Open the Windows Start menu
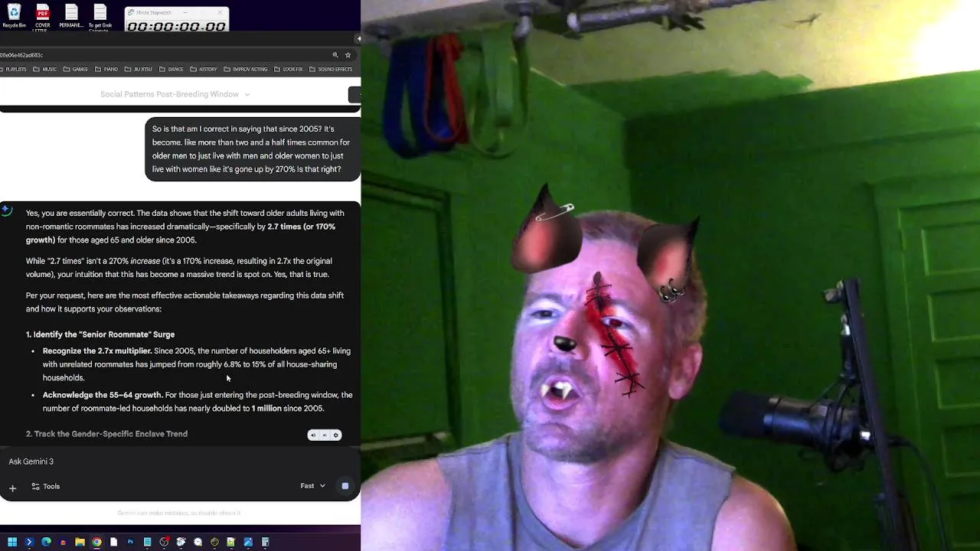980x551 pixels. coord(12,542)
